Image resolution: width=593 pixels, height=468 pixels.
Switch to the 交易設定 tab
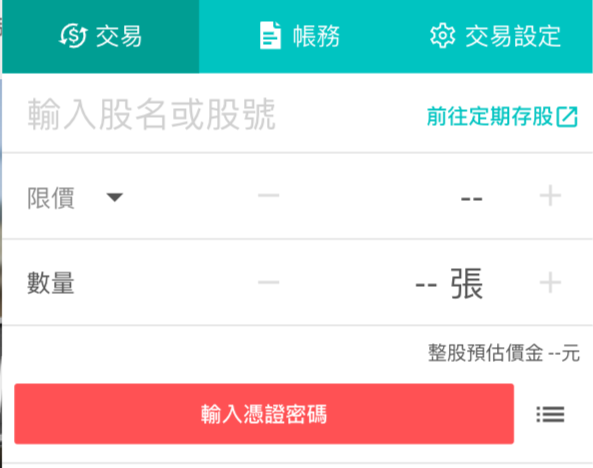495,36
